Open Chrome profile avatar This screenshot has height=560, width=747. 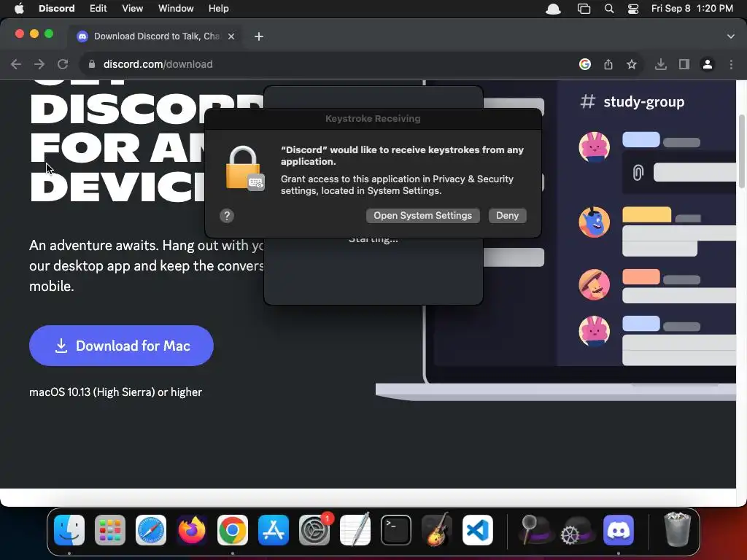tap(708, 64)
